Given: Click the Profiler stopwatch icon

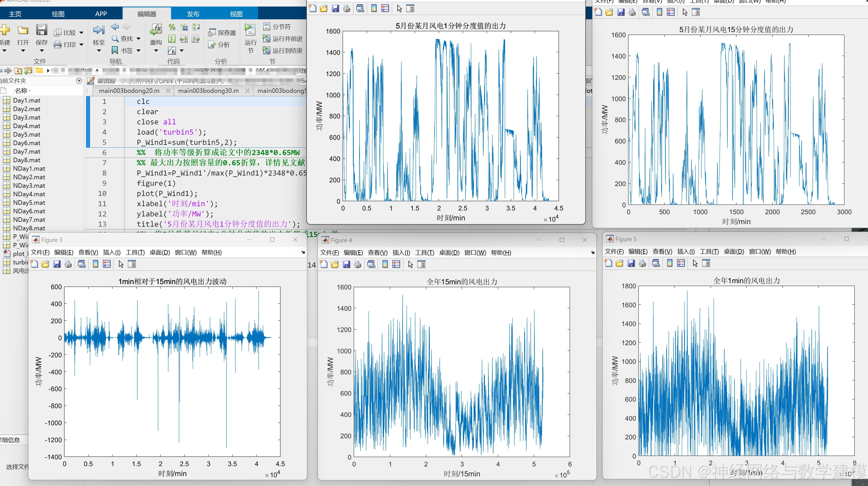Looking at the screenshot, I should pyautogui.click(x=212, y=33).
